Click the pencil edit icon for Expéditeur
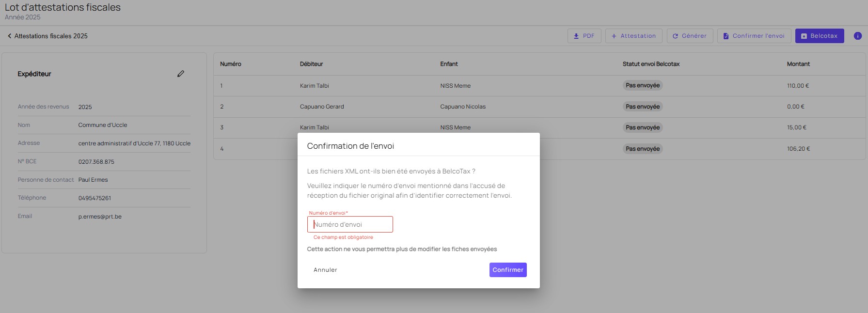 (x=181, y=74)
